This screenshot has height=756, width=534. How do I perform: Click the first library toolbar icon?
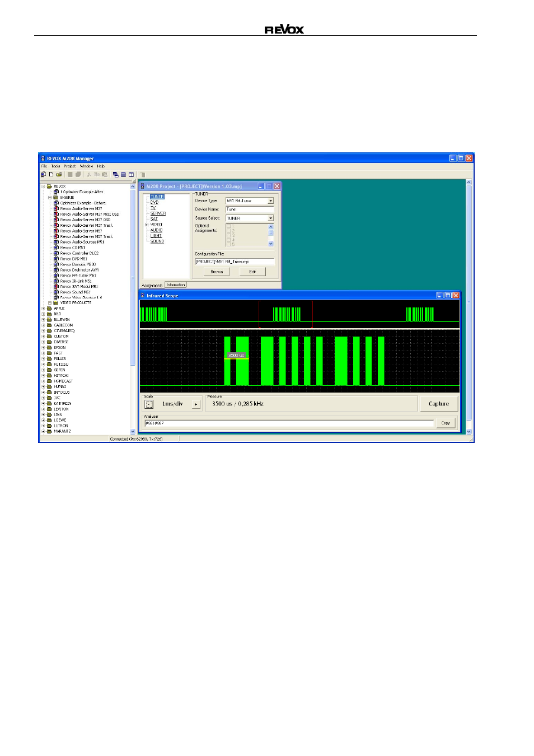pos(43,175)
